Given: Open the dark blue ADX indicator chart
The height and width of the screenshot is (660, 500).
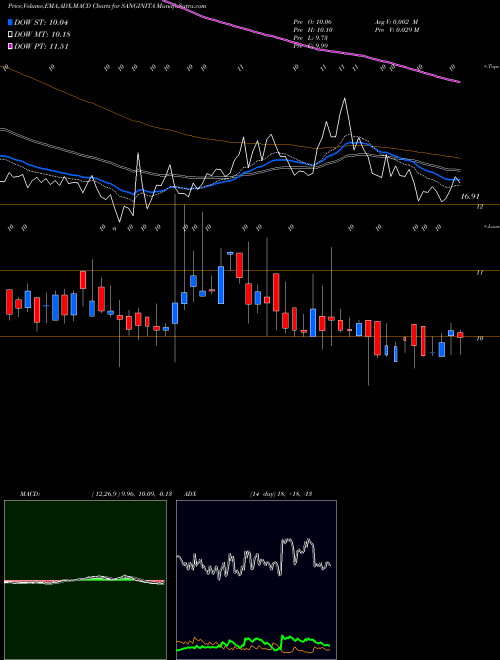Looking at the screenshot, I should [x=256, y=580].
